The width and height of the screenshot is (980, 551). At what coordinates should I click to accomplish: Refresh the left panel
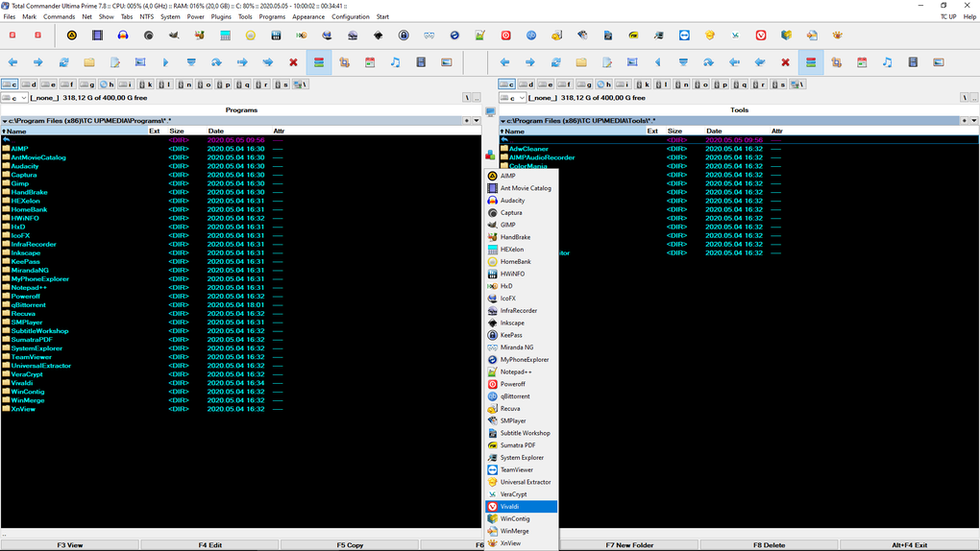(x=63, y=62)
